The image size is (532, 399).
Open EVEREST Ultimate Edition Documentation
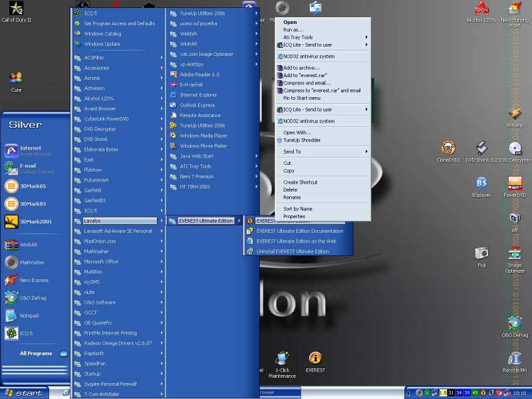coord(298,231)
